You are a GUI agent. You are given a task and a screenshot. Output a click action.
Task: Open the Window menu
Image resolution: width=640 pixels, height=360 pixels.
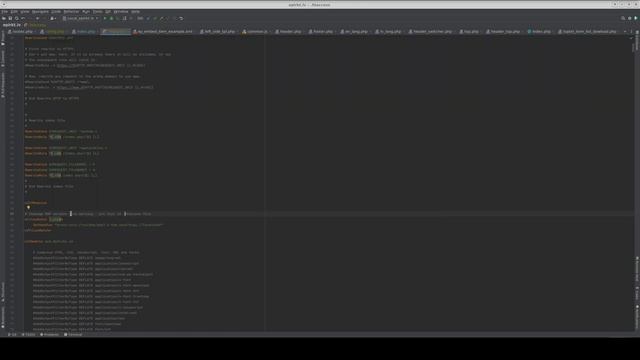click(120, 12)
